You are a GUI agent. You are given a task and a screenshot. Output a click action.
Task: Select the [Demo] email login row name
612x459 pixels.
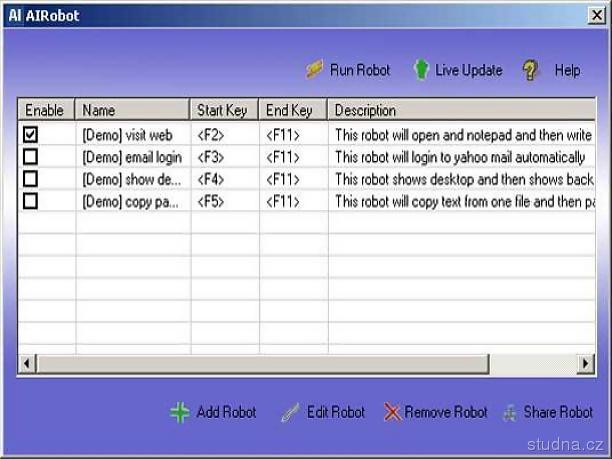(132, 158)
